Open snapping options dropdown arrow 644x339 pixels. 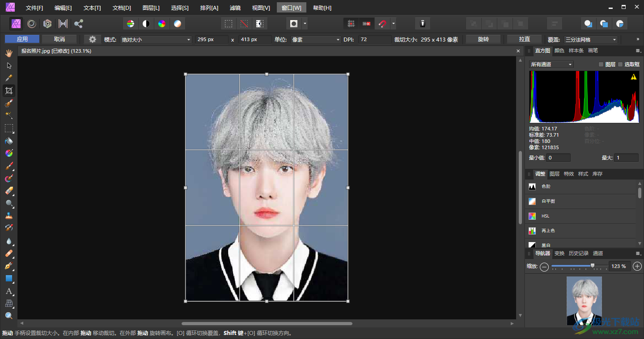(x=393, y=24)
